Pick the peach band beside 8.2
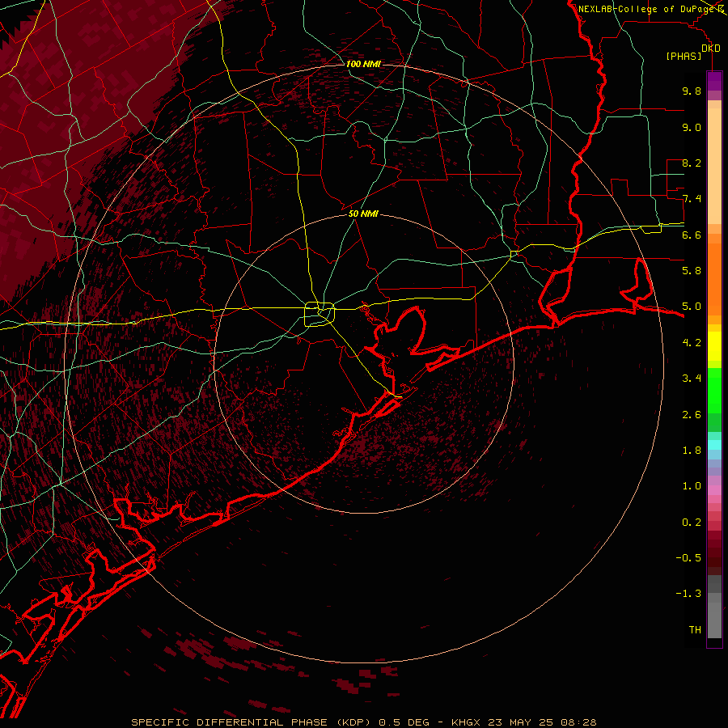Screen dimensions: 728x728 coord(714,167)
